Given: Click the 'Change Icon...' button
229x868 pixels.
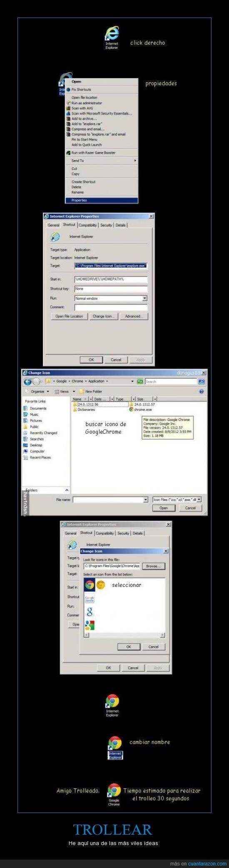Looking at the screenshot, I should tap(103, 316).
